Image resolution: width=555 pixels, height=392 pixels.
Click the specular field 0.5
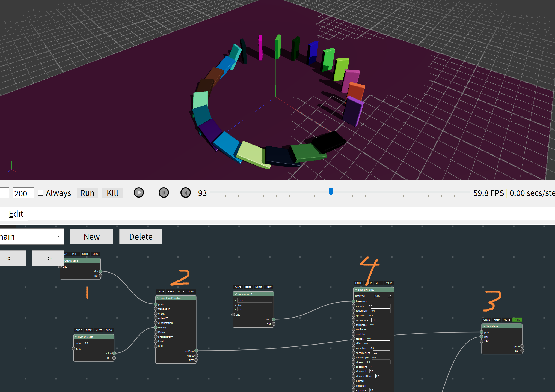379,315
